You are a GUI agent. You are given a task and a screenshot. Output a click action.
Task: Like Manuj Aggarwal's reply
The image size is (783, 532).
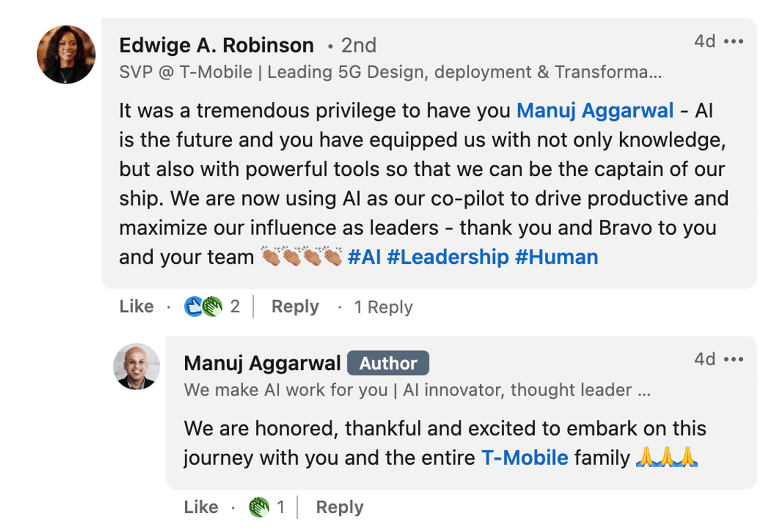(200, 507)
